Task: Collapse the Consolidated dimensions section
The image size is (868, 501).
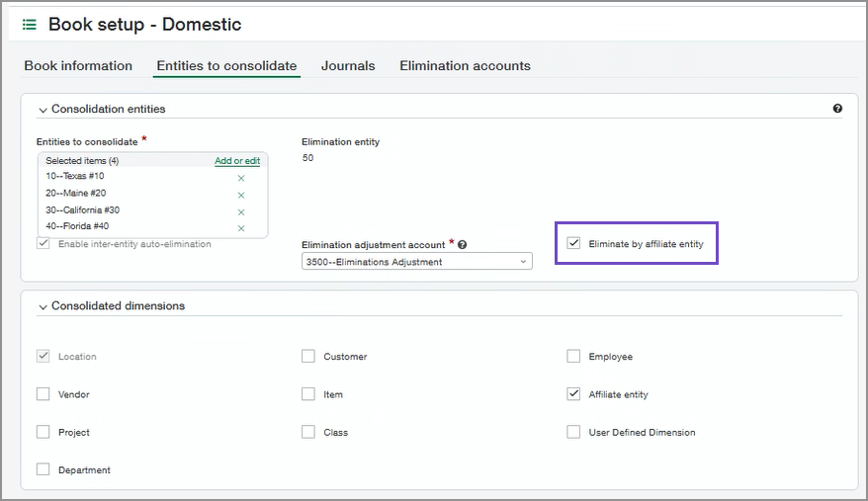Action: 43,307
